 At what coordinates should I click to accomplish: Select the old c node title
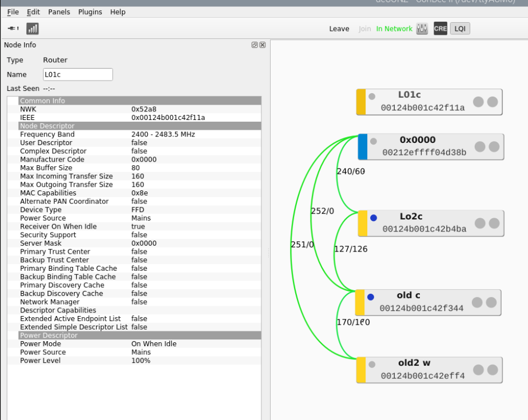408,295
